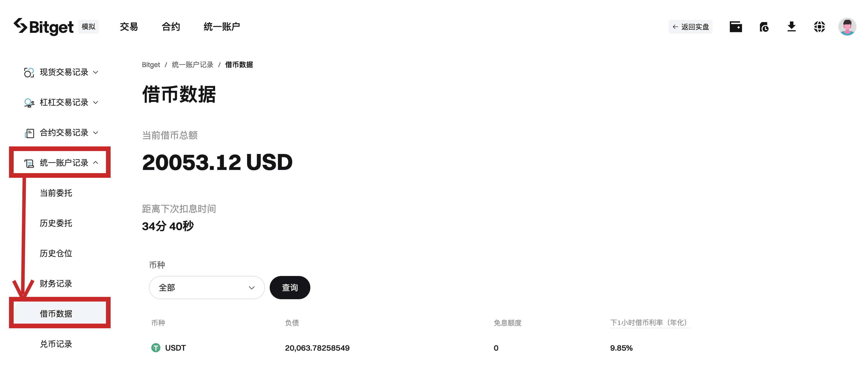Click 返回实盘 button
The height and width of the screenshot is (373, 868).
pyautogui.click(x=690, y=27)
